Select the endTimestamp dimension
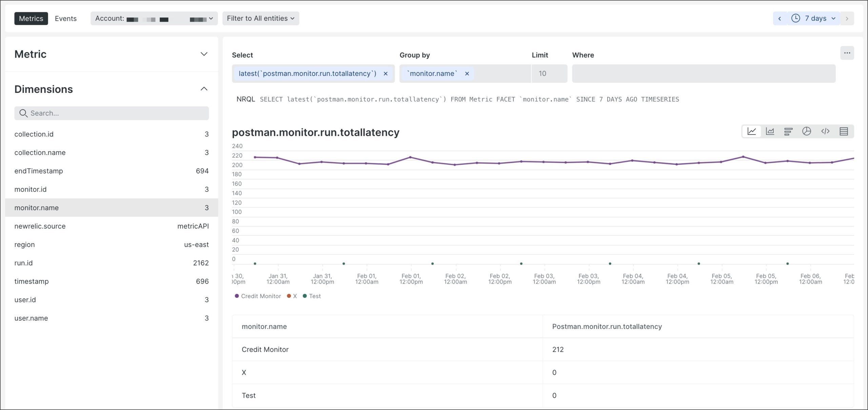This screenshot has height=410, width=868. [112, 171]
